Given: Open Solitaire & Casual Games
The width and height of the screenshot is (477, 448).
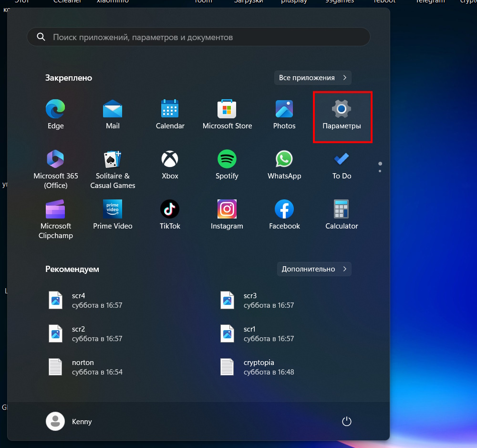Looking at the screenshot, I should click(x=113, y=169).
